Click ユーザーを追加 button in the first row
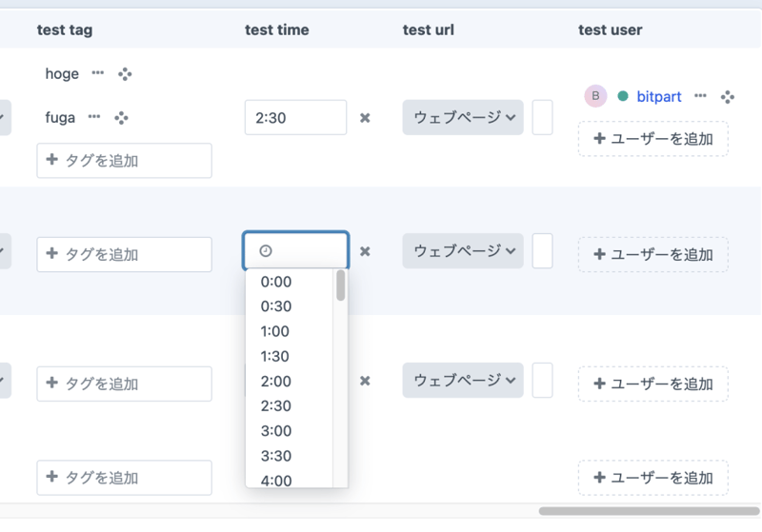The image size is (762, 532). [x=652, y=139]
